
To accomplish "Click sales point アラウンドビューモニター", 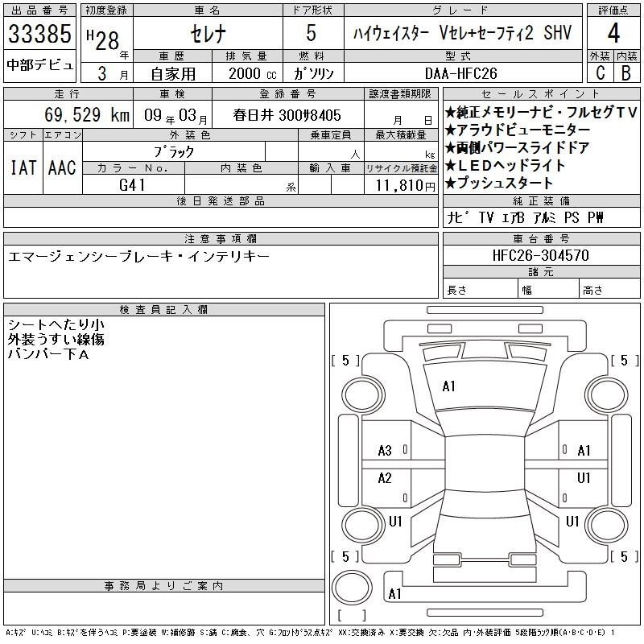I will click(517, 130).
